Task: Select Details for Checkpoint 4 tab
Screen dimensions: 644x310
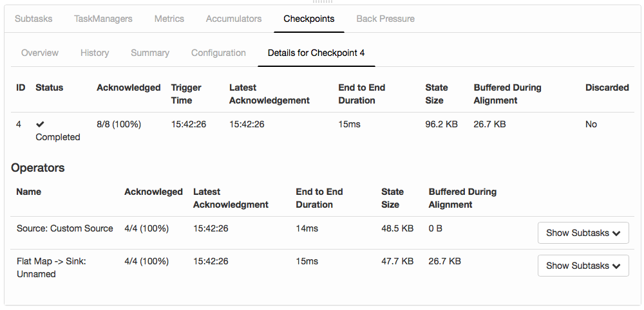Action: pyautogui.click(x=316, y=53)
